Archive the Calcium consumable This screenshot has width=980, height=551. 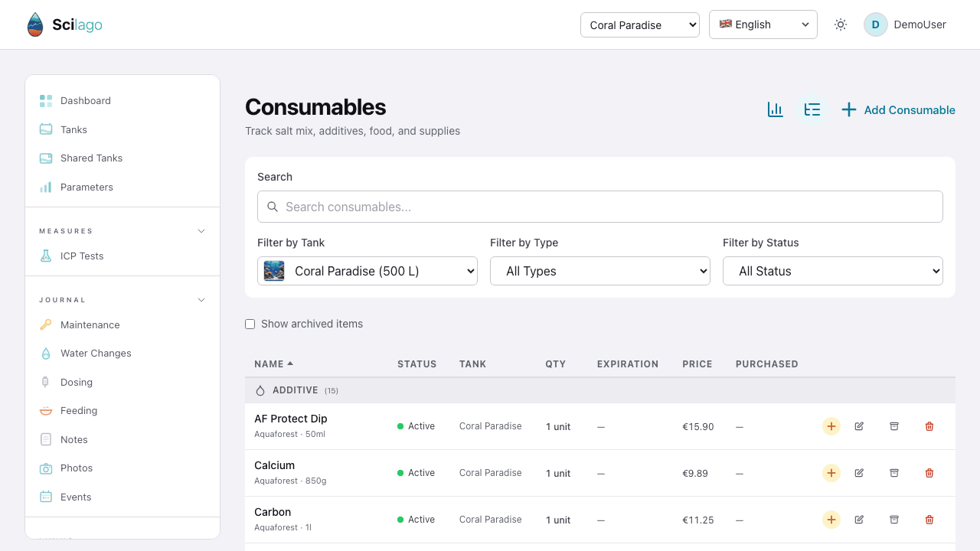pyautogui.click(x=893, y=473)
